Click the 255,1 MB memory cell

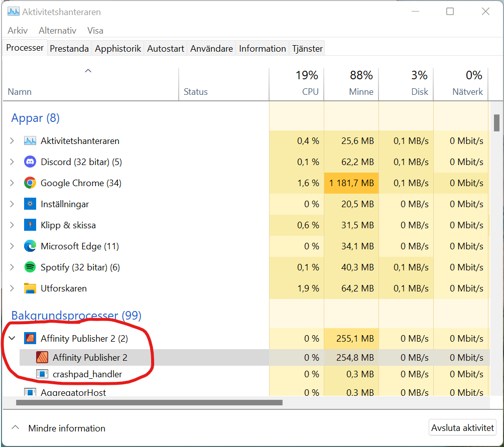(x=351, y=339)
